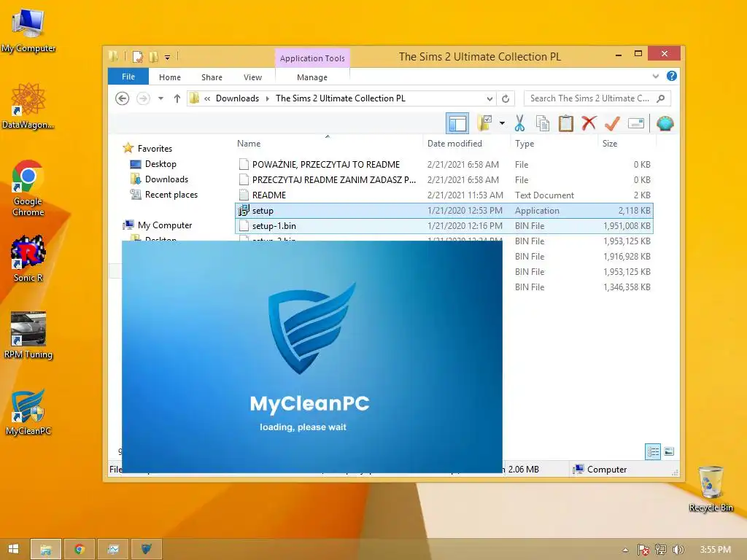Click the Start button on the taskbar
This screenshot has height=560, width=747.
13,549
